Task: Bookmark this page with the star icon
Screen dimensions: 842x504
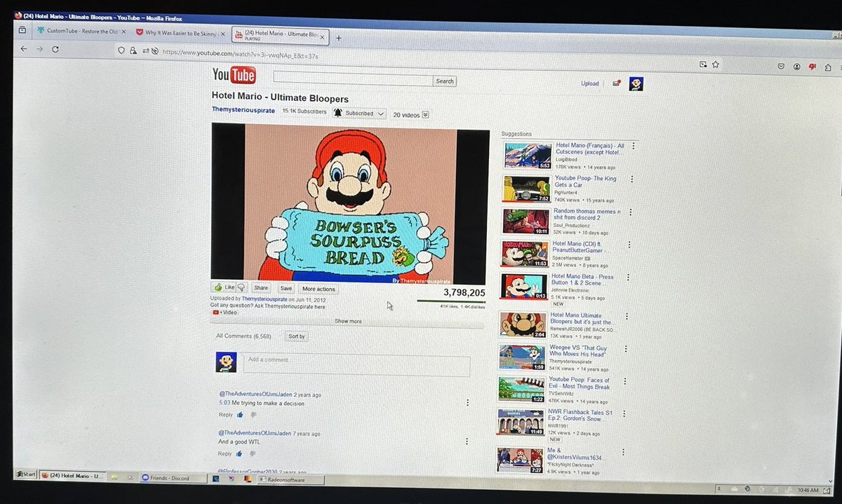Action: (716, 64)
